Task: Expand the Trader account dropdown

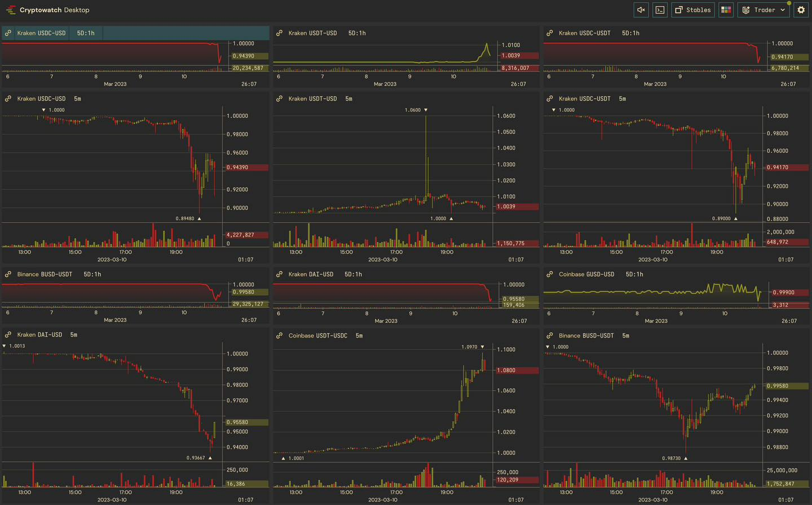Action: (764, 10)
